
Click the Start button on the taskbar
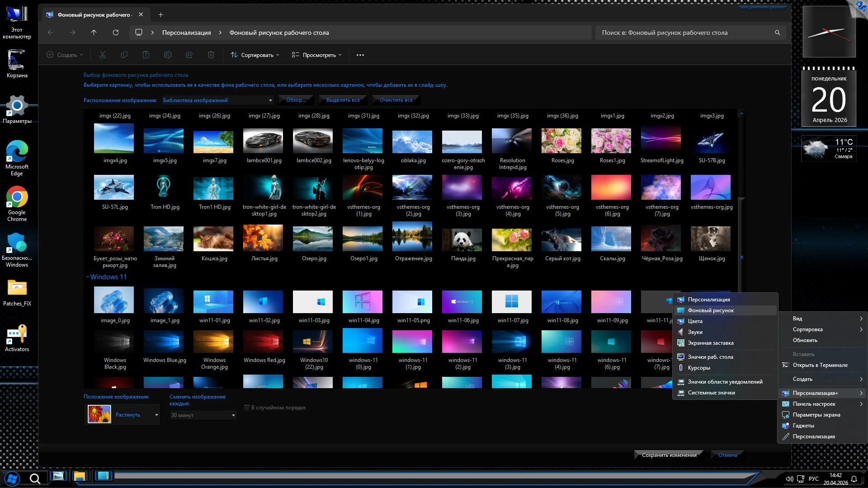[12, 478]
